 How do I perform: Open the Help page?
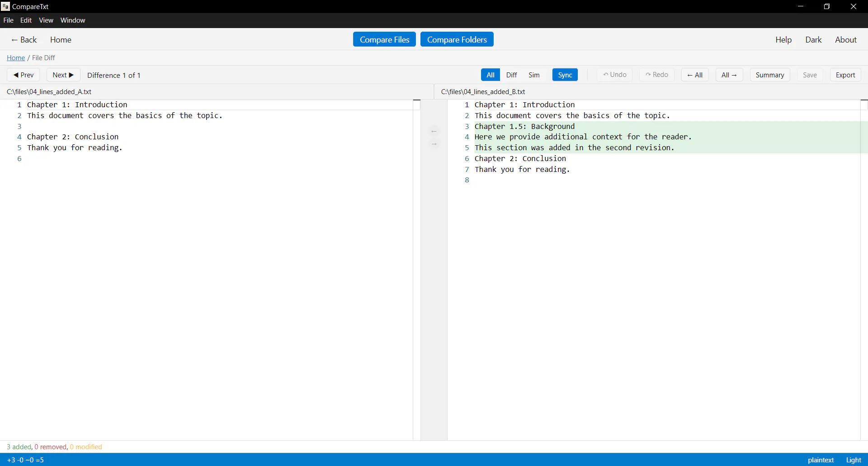click(x=783, y=40)
